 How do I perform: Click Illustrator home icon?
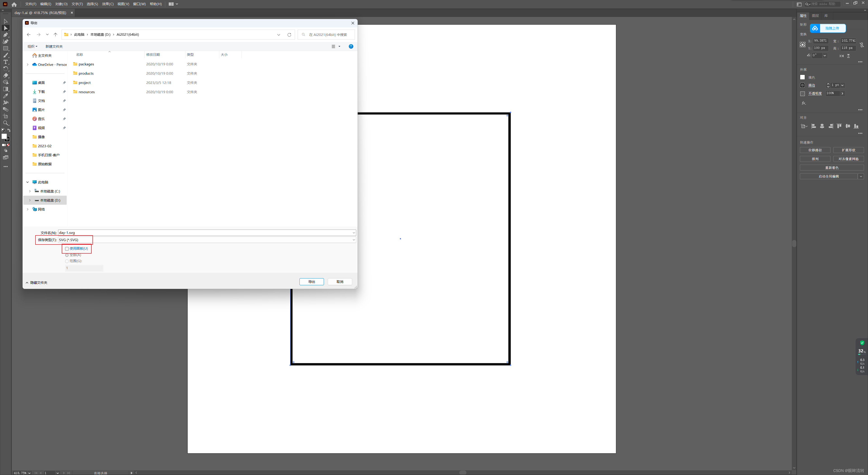14,4
